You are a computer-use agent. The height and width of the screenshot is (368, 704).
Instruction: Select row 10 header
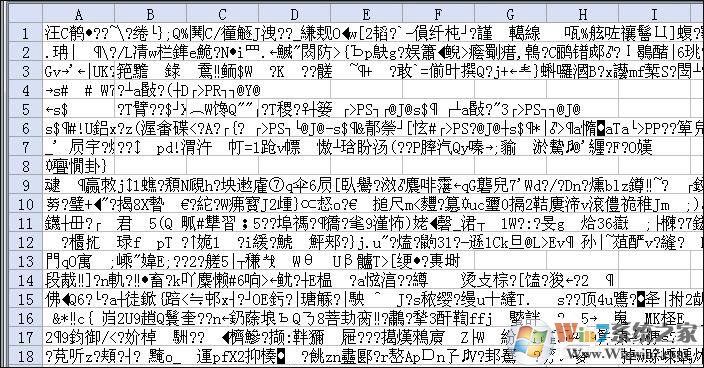(26, 204)
